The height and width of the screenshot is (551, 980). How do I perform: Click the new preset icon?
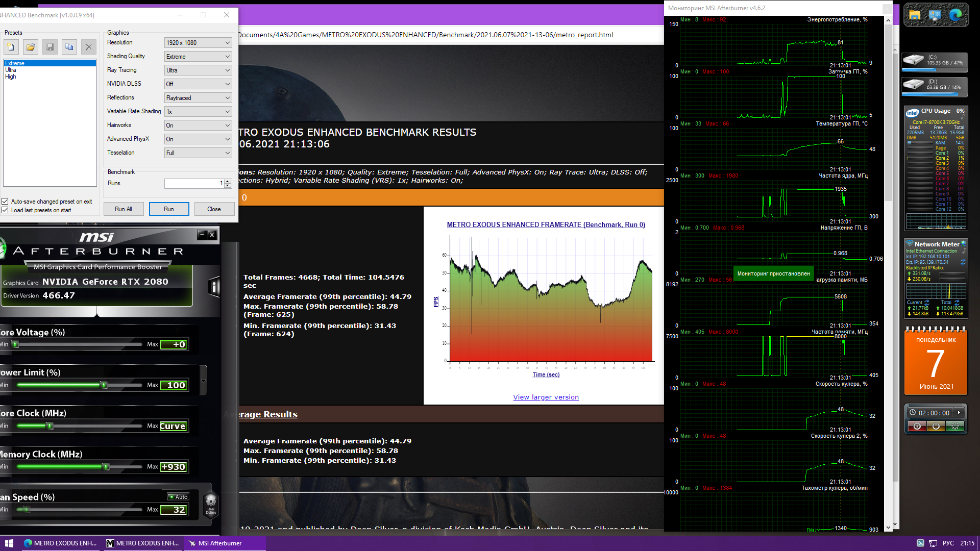[x=11, y=47]
